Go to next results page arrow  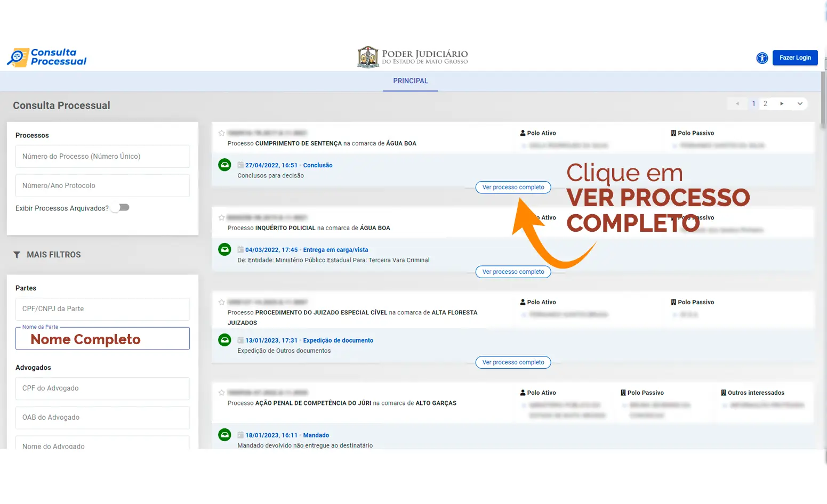[x=782, y=104]
